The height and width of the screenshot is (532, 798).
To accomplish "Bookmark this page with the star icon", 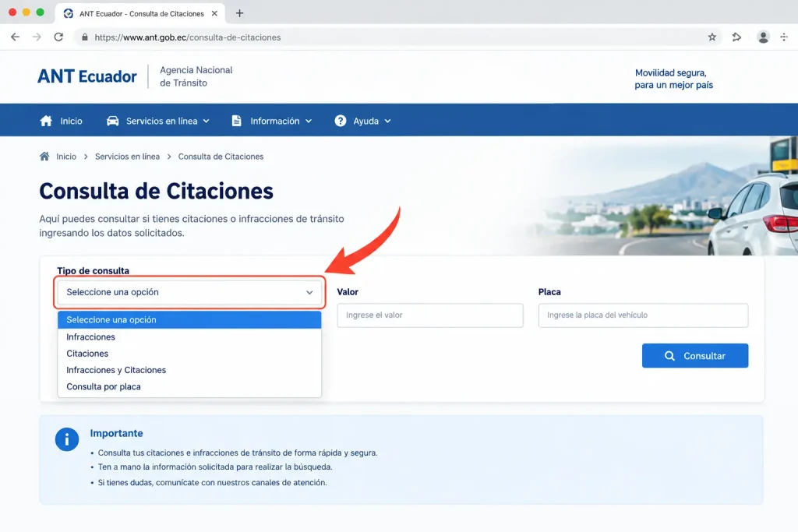I will click(x=712, y=37).
